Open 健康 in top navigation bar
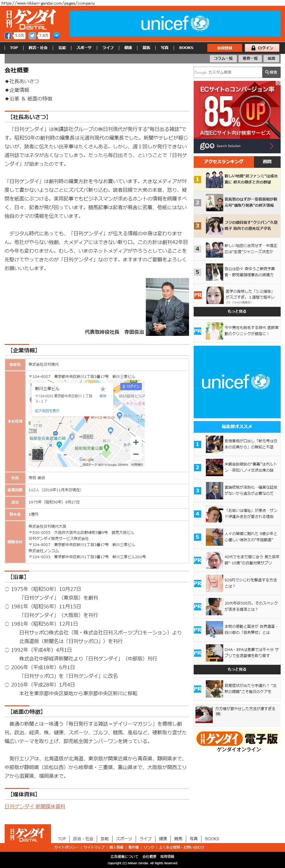This screenshot has height=868, width=285. pos(128,48)
